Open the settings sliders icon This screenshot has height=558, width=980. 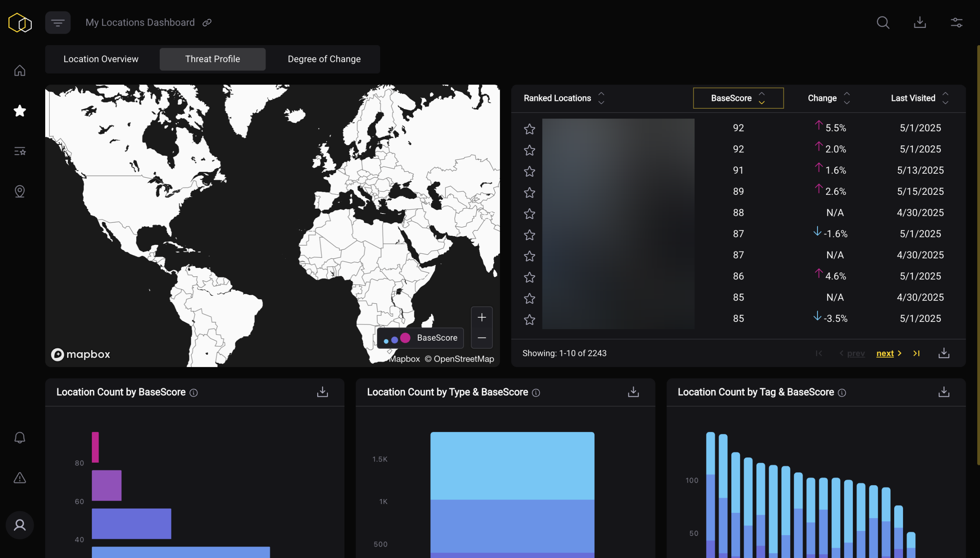[956, 23]
